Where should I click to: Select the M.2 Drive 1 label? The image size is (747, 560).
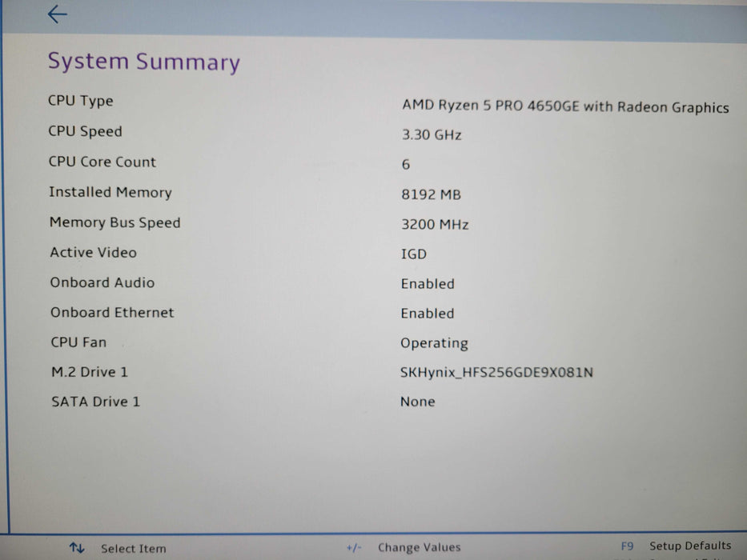pos(90,372)
